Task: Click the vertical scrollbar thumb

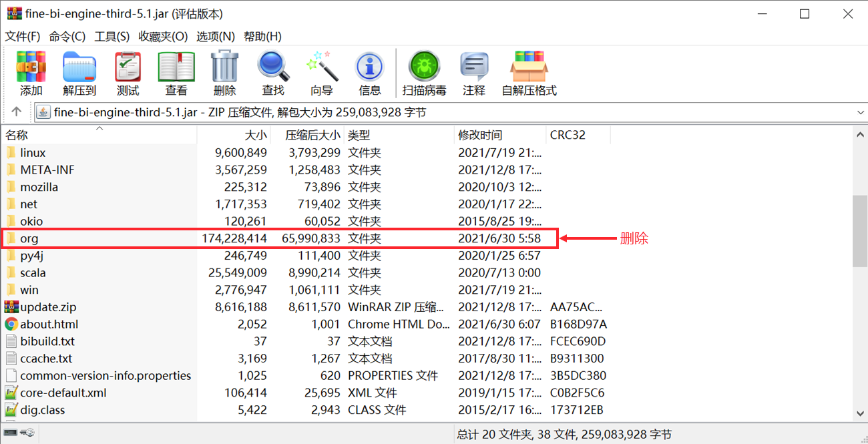Action: click(860, 231)
